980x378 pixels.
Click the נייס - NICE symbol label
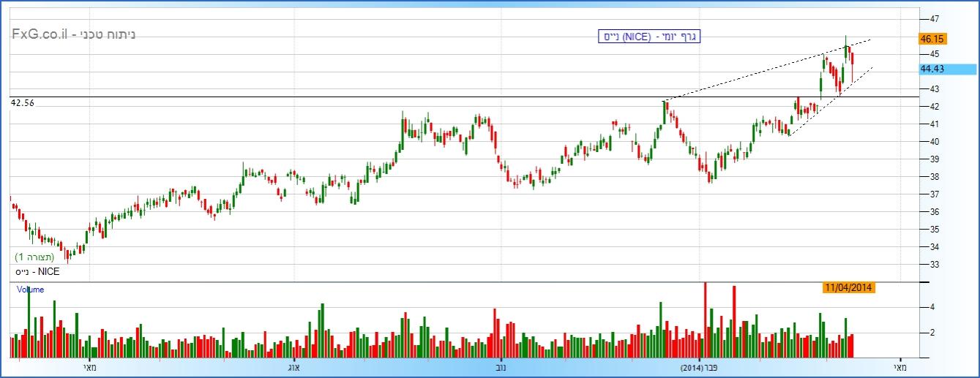coord(37,271)
